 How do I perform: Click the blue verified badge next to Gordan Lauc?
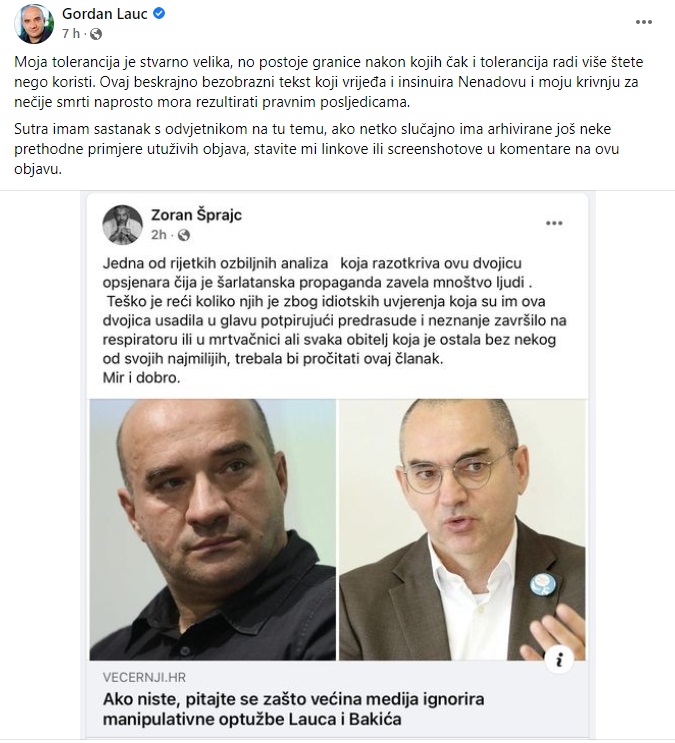(x=159, y=14)
